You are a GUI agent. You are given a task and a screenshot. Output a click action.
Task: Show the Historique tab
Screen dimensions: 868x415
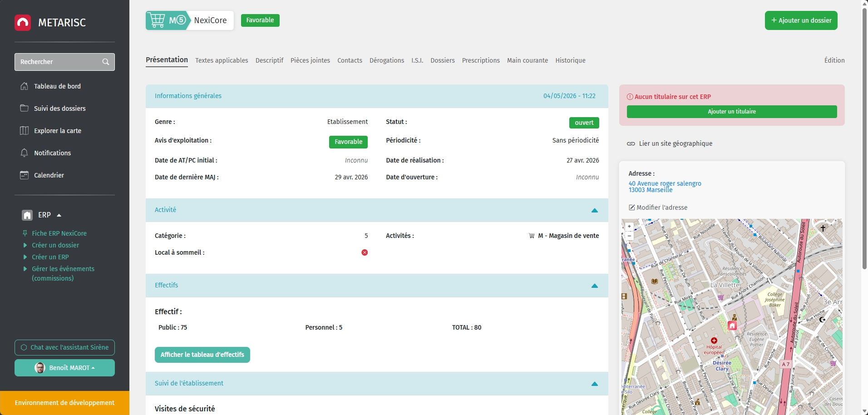[x=570, y=60]
